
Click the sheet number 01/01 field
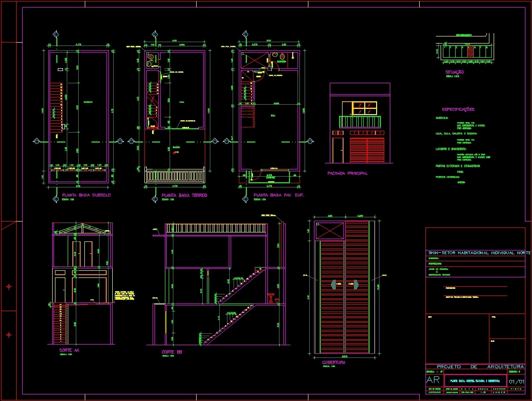[516, 381]
